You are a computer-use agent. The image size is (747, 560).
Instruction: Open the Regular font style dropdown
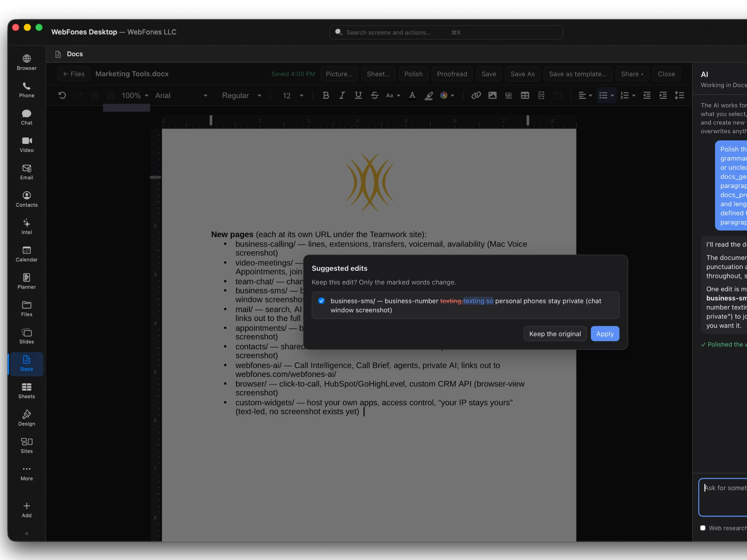pos(241,96)
